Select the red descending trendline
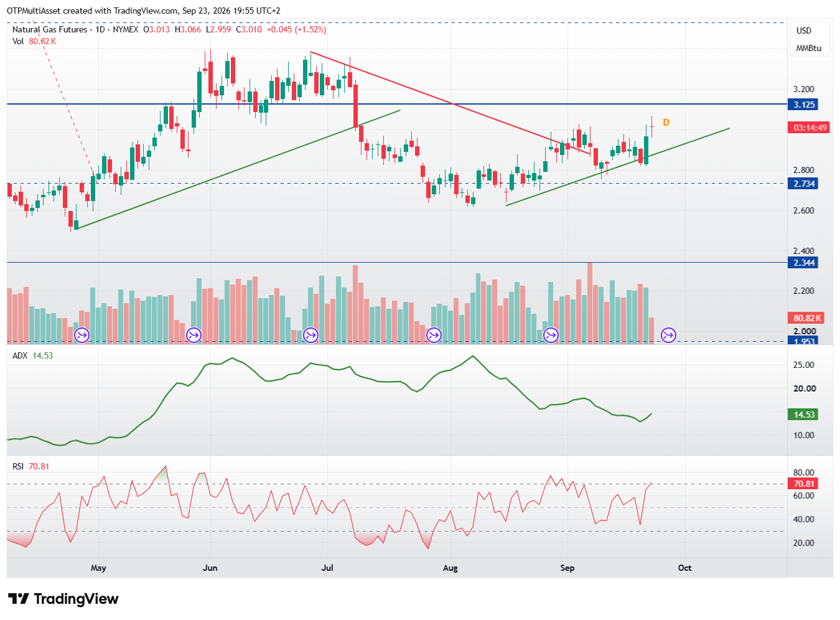 point(450,103)
